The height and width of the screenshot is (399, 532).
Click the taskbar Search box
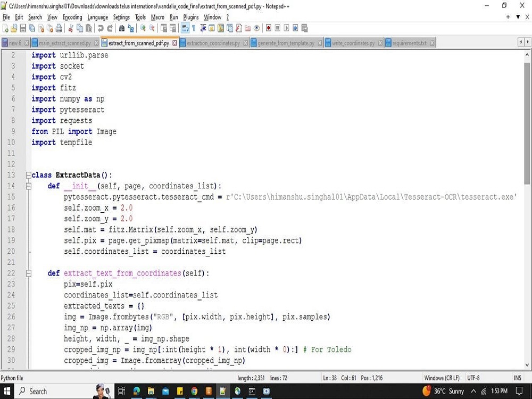tap(64, 391)
